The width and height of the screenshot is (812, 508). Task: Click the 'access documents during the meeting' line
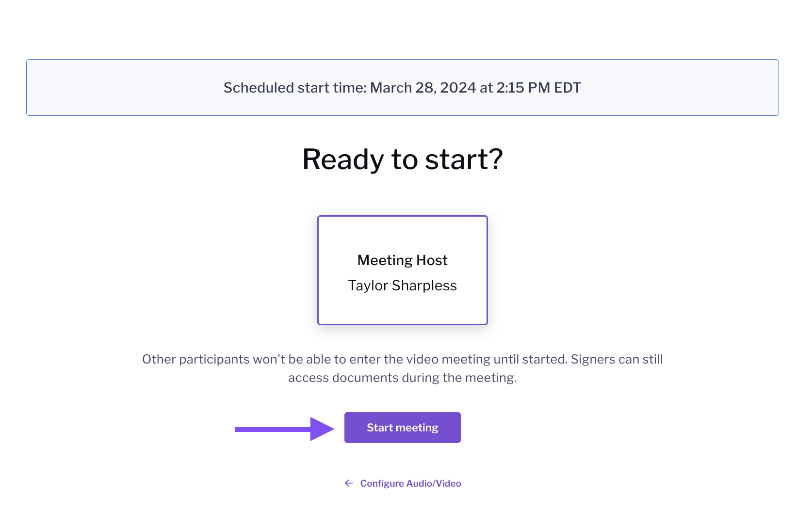click(402, 378)
